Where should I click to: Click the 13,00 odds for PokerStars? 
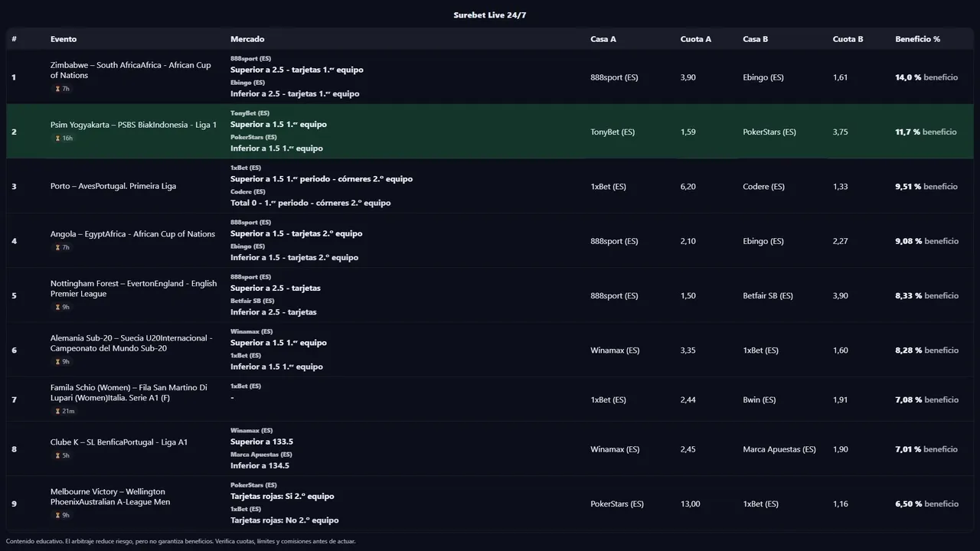[690, 504]
